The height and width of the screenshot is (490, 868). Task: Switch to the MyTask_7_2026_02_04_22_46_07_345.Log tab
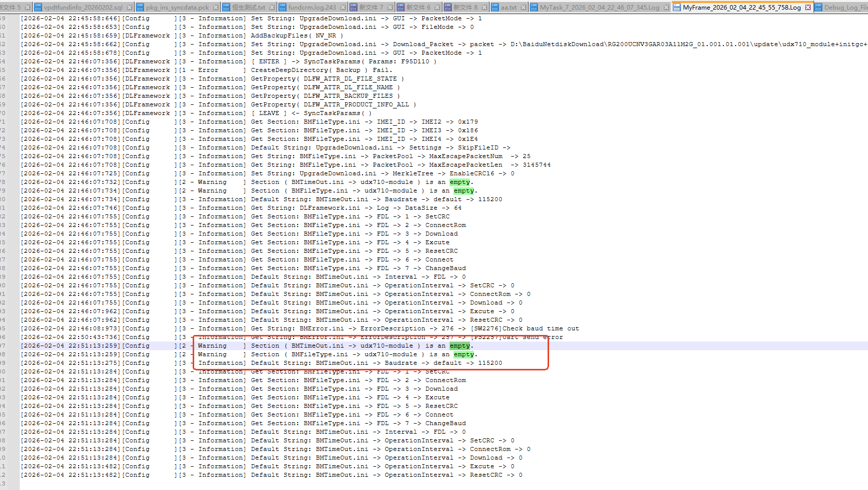599,7
